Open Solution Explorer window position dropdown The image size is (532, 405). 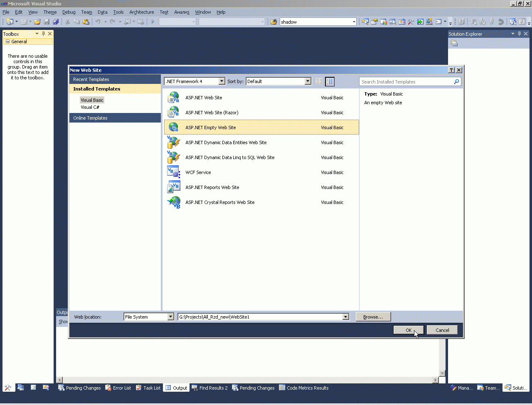coord(512,34)
